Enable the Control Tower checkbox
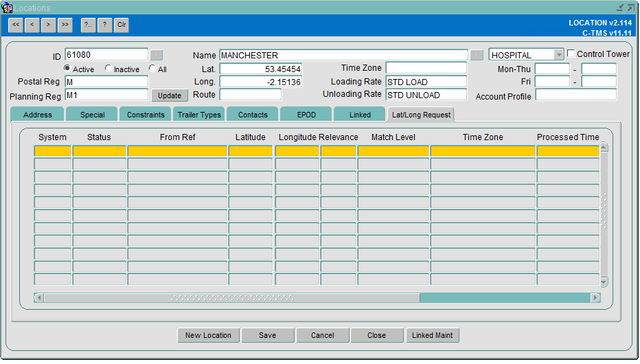 (x=571, y=54)
